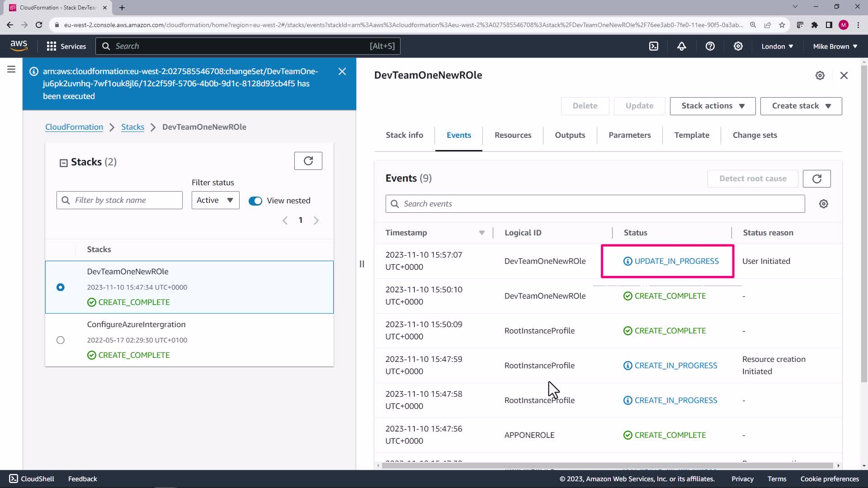Open stack detail panel settings gear
The image size is (868, 488).
pos(820,75)
